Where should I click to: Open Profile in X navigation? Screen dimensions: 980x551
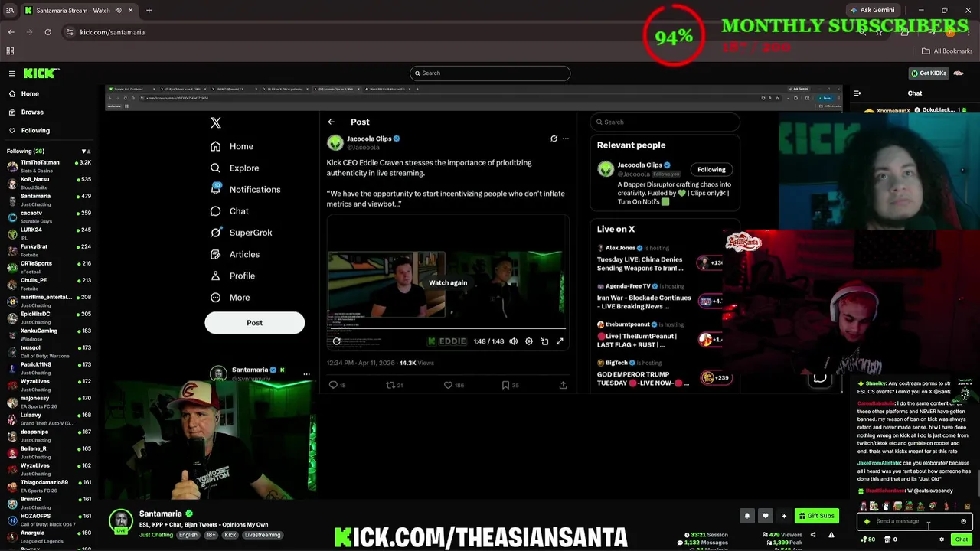[233, 275]
